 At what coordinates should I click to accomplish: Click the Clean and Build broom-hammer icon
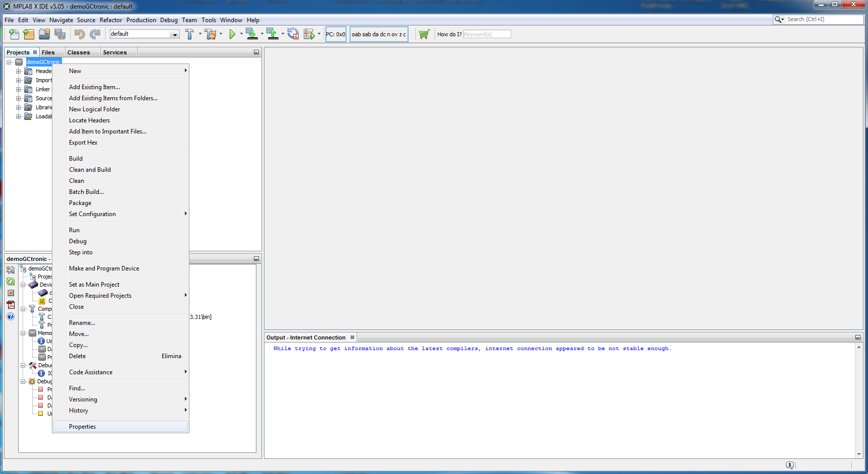pyautogui.click(x=211, y=34)
